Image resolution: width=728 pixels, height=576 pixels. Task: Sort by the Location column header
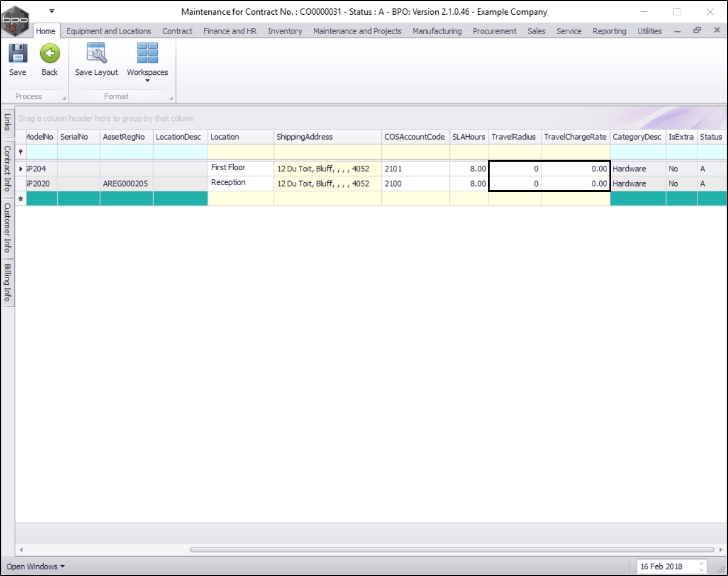coord(241,137)
